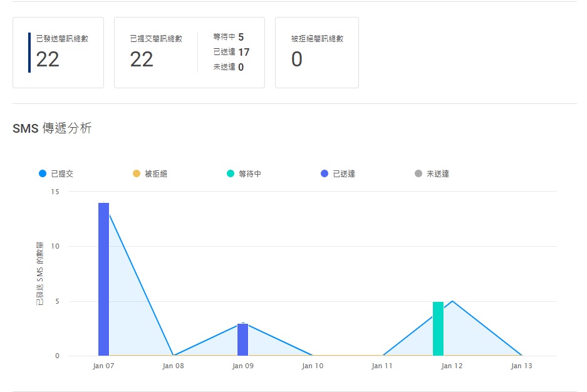The image size is (587, 392).
Task: Toggle the 已提交 series in the legend
Action: [x=56, y=173]
